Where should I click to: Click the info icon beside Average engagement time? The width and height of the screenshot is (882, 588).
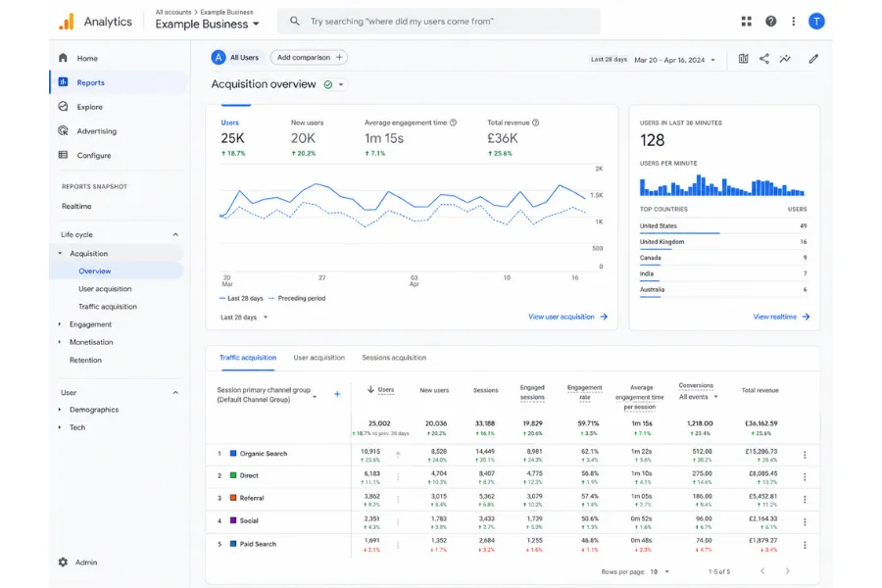[x=453, y=122]
